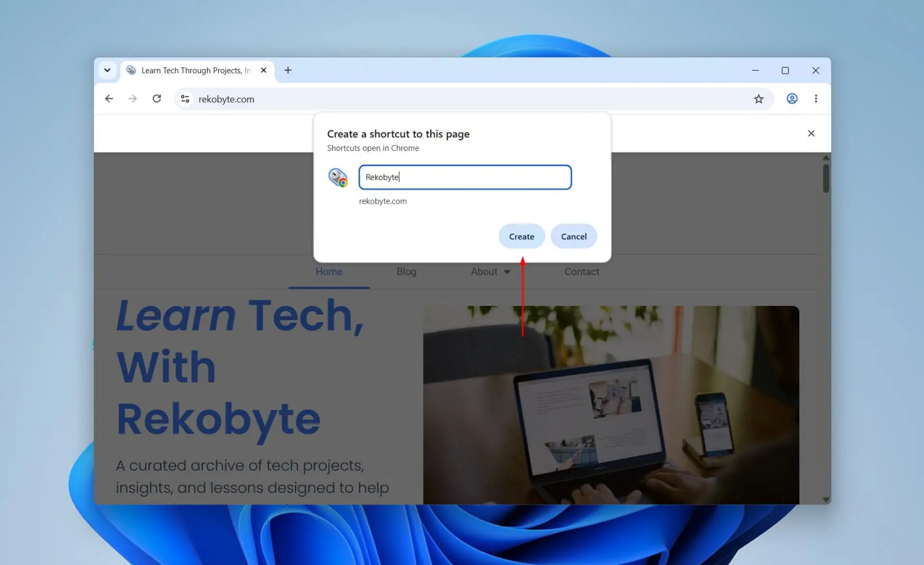Image resolution: width=924 pixels, height=565 pixels.
Task: Expand the About dropdown menu
Action: point(490,272)
